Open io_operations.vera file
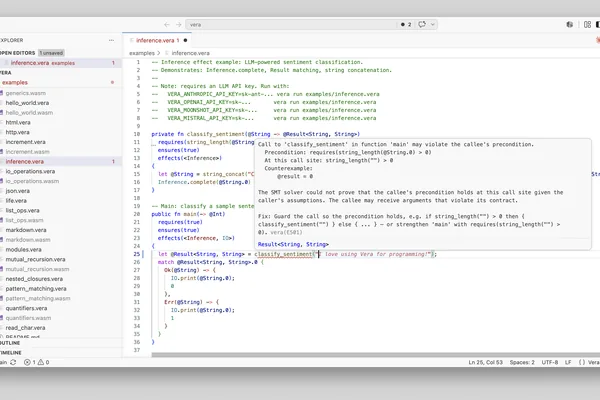Viewport: 600px width, 400px height. point(30,171)
